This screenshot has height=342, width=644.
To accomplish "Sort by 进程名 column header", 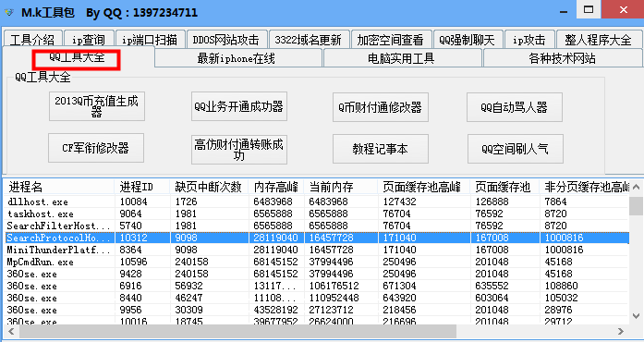I will coord(59,187).
